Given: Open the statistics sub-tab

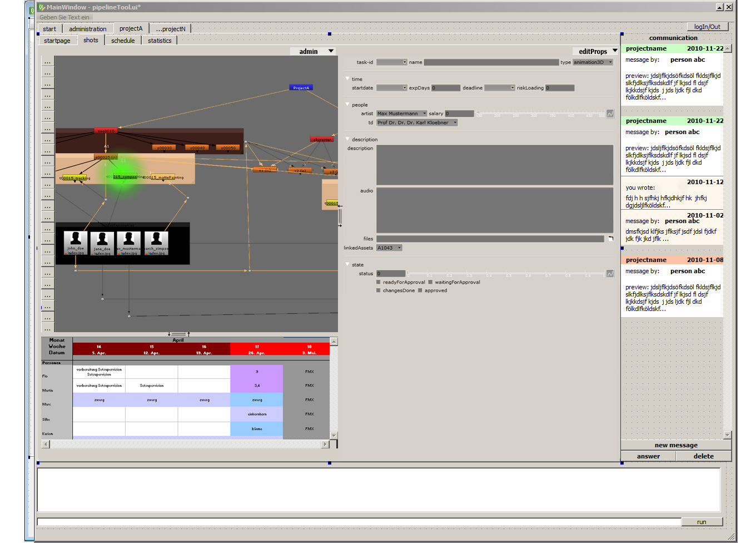Looking at the screenshot, I should [x=160, y=41].
